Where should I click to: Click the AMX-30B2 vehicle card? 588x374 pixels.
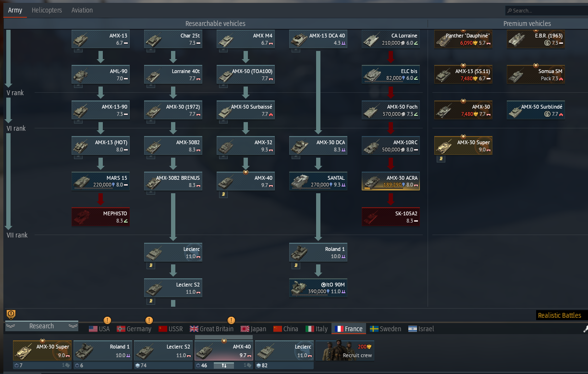tap(173, 146)
